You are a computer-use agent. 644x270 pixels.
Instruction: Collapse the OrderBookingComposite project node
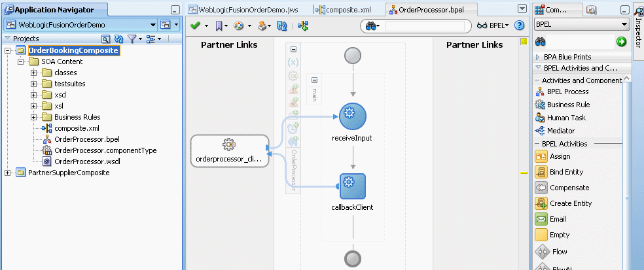tap(8, 50)
